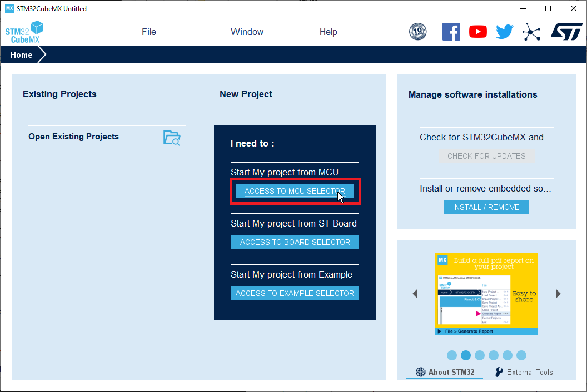Screen dimensions: 587x392
Task: Click the MX icon in the title bar
Action: pos(9,8)
